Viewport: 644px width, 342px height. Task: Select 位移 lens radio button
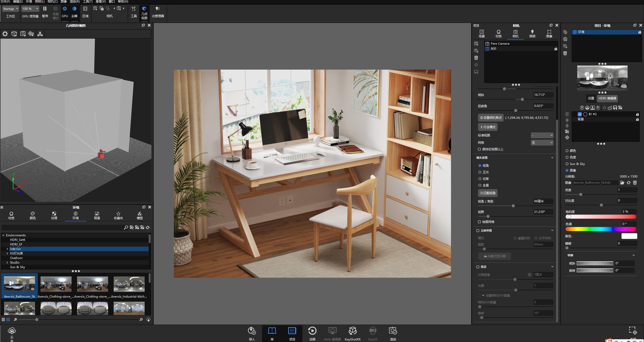click(480, 179)
